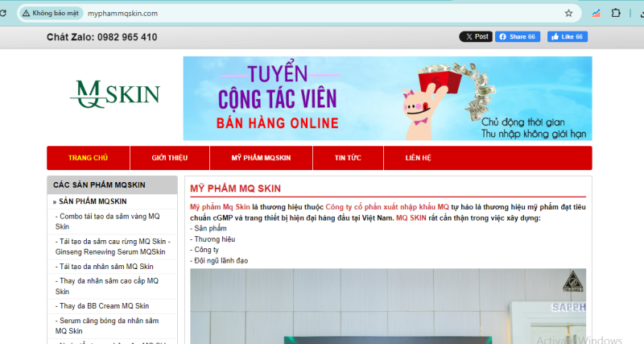The width and height of the screenshot is (644, 344).
Task: Open 'Thay da nhân sâm cao cấp MQ Skin'
Action: point(107,286)
